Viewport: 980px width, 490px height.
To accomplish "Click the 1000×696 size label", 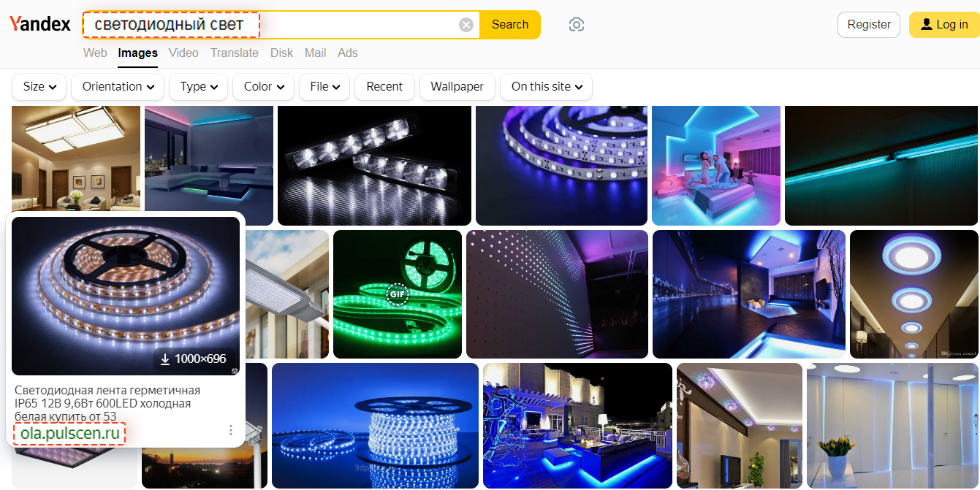I will pos(200,359).
